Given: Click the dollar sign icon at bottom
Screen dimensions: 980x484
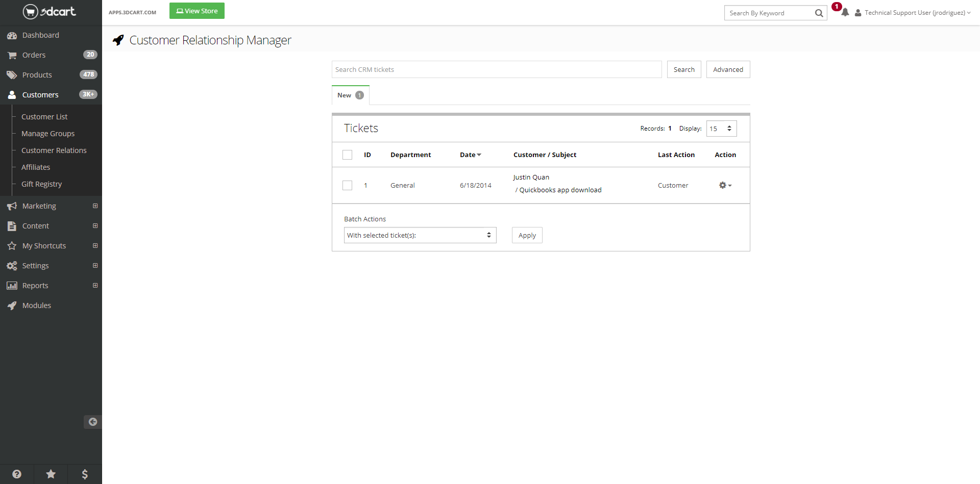Looking at the screenshot, I should pos(85,474).
